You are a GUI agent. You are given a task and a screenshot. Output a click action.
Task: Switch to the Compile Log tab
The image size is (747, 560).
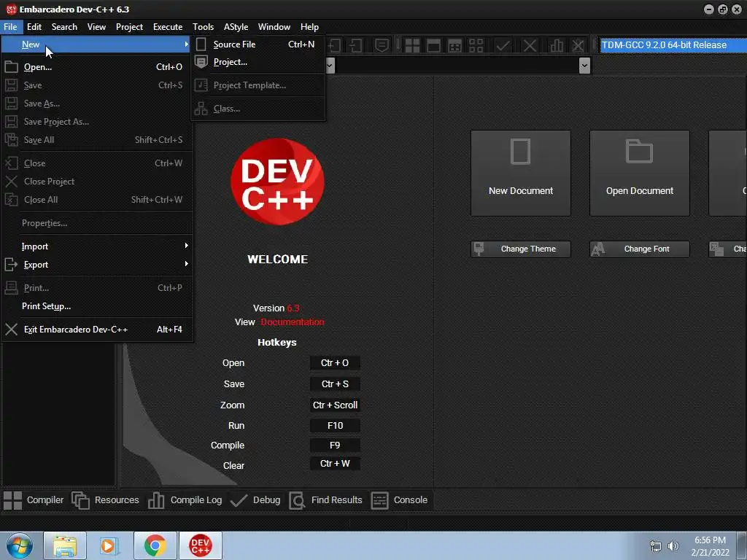pyautogui.click(x=185, y=500)
